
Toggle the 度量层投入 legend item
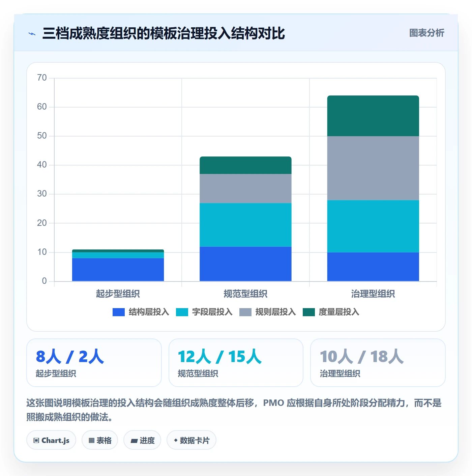point(331,312)
